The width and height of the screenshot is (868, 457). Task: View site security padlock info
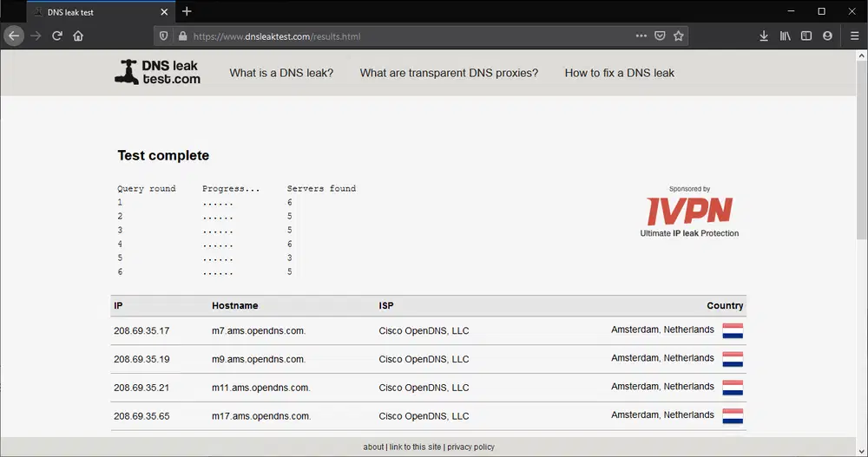tap(182, 36)
